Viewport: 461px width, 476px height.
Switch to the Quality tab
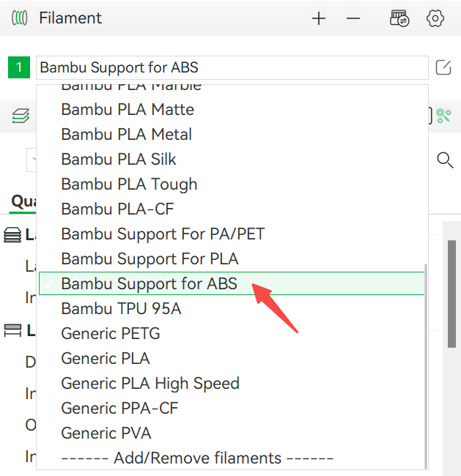23,201
